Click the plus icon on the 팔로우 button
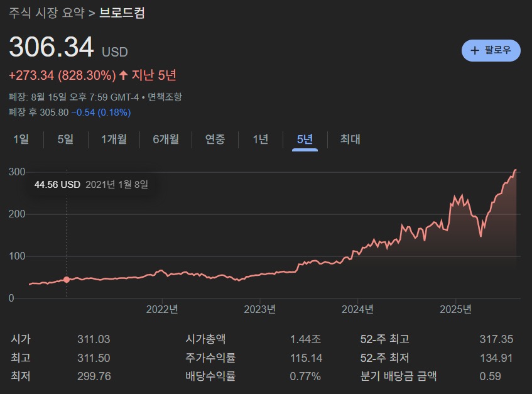 [475, 50]
